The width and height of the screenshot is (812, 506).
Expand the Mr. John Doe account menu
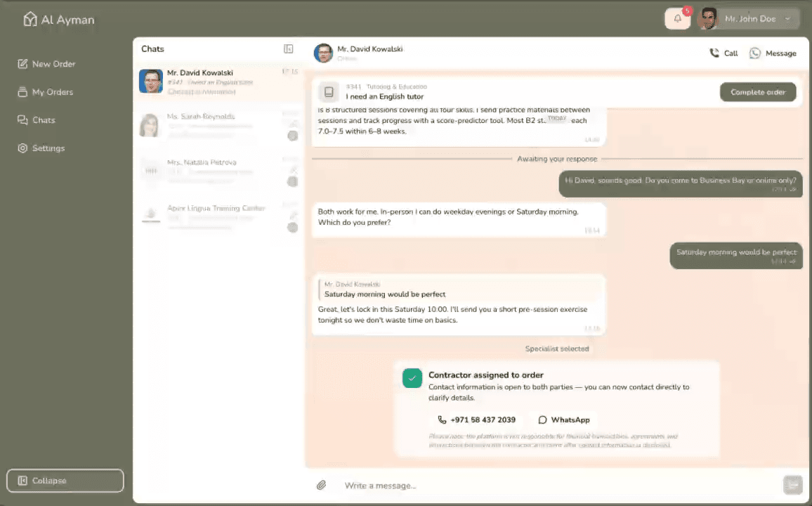[x=749, y=19]
